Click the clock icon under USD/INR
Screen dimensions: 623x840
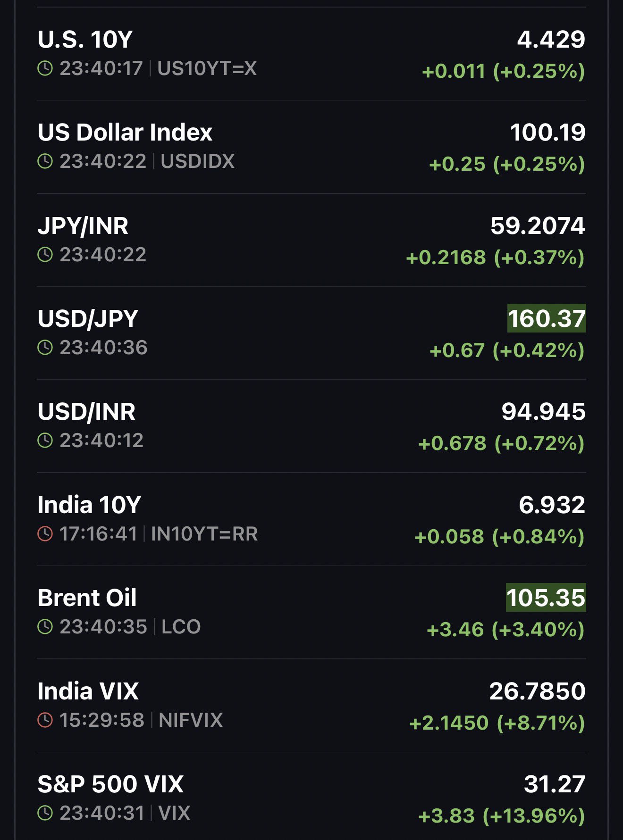tap(45, 441)
